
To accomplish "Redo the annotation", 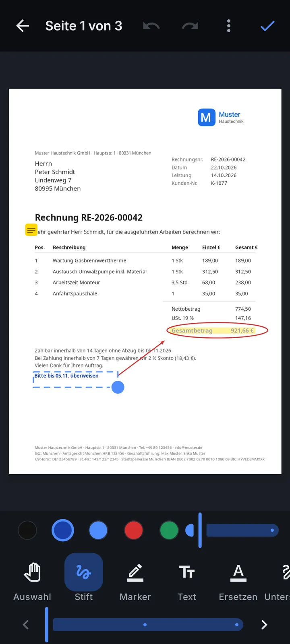I will pos(190,26).
